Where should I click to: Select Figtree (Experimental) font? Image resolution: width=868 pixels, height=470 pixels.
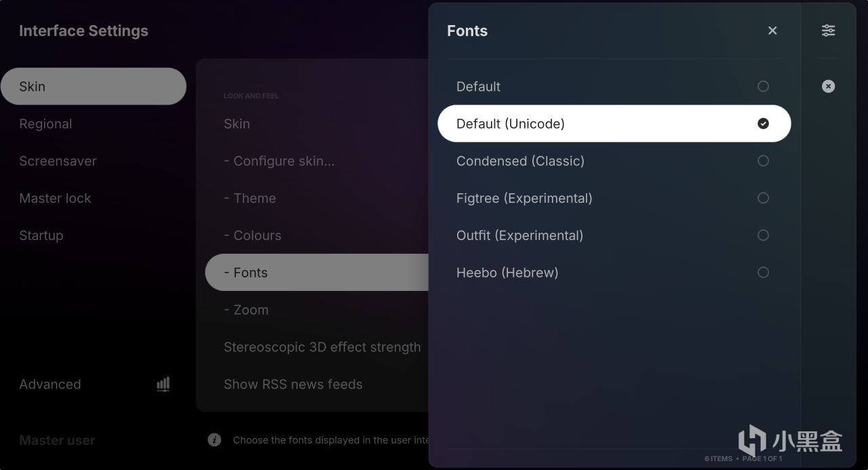pyautogui.click(x=614, y=198)
